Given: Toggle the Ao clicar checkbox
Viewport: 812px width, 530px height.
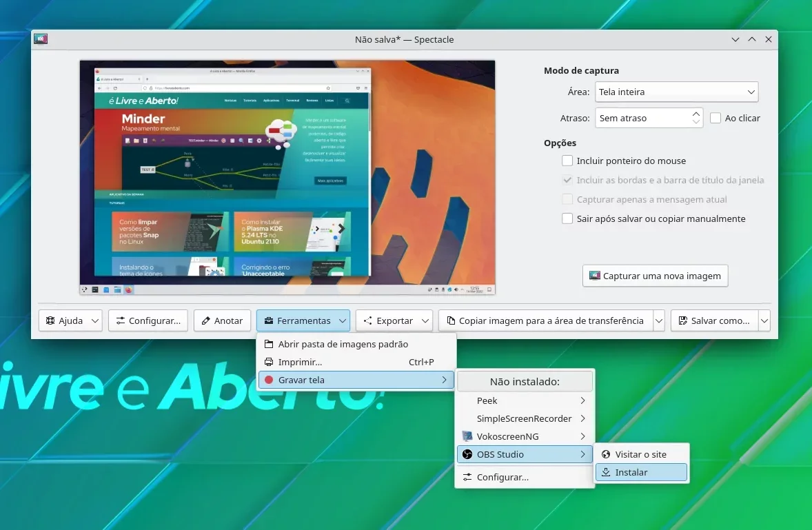Looking at the screenshot, I should pos(715,118).
